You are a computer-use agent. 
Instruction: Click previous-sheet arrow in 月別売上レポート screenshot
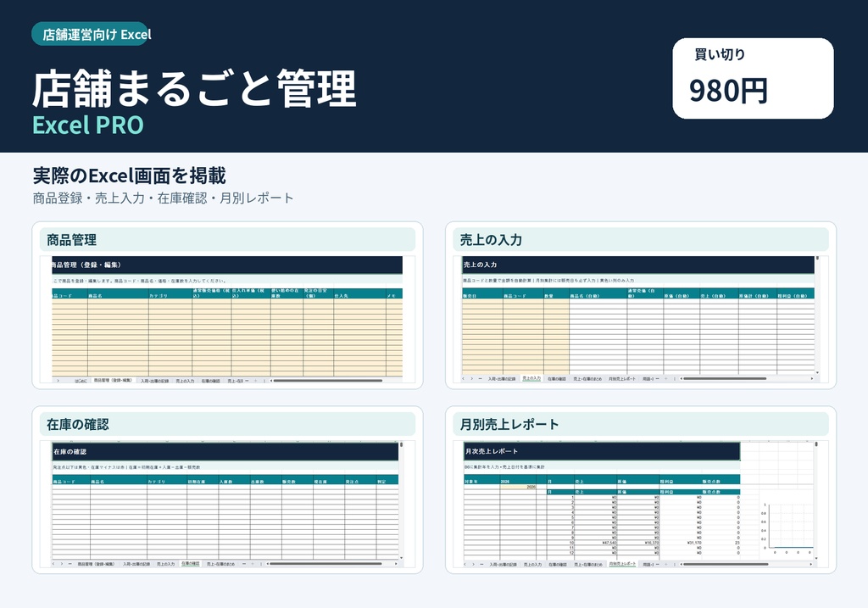(x=465, y=564)
